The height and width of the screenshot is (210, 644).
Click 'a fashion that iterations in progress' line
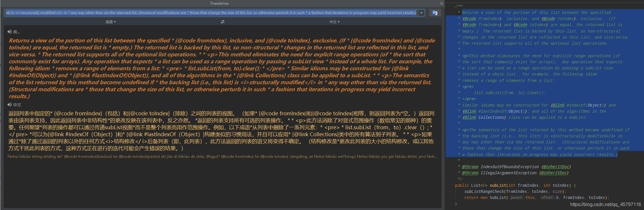click(x=540, y=155)
